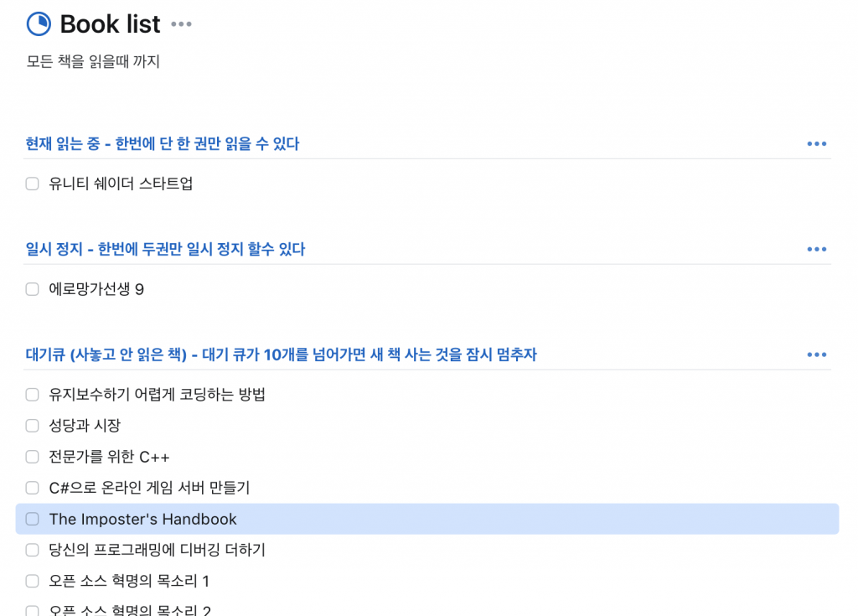Viewport: 858px width, 616px height.
Task: Check off 오픈 소스 혁명의 목소리 1
Action: (33, 581)
